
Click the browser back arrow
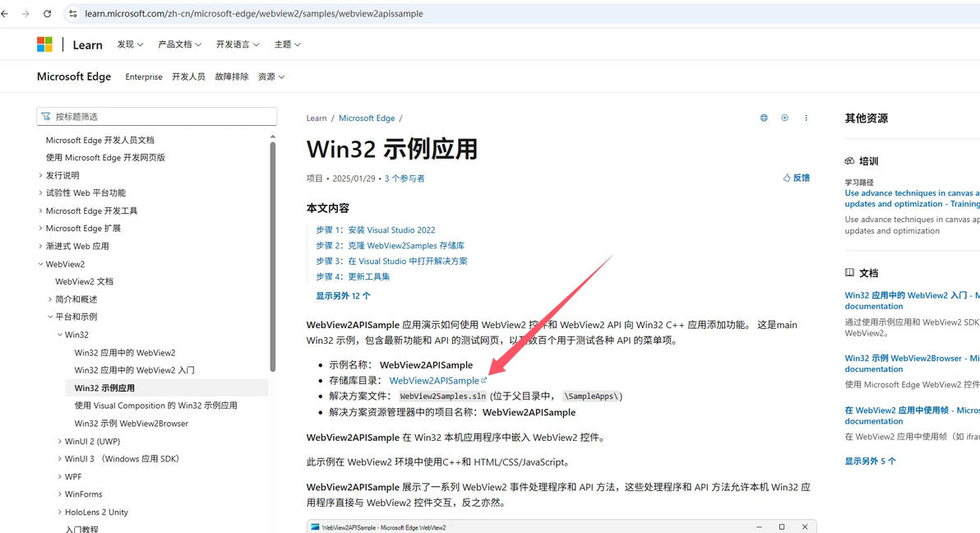point(5,13)
